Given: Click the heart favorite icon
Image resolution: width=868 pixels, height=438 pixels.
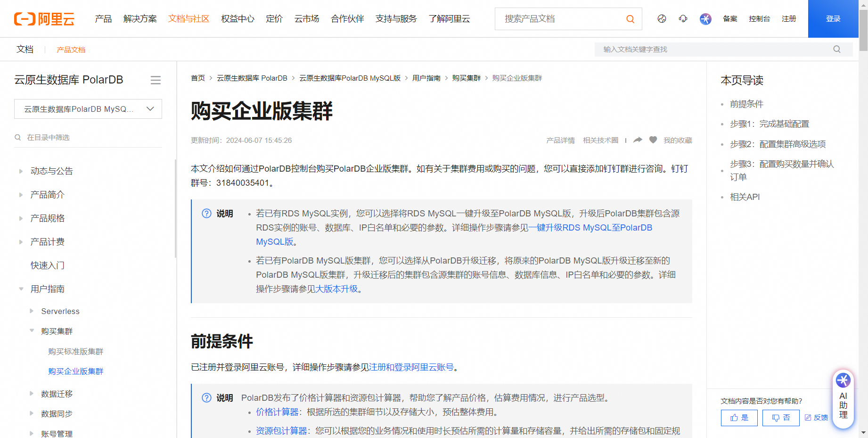Looking at the screenshot, I should 653,140.
